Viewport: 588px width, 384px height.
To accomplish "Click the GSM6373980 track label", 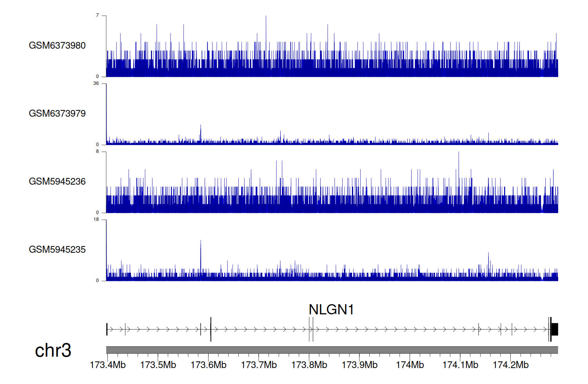I will tap(57, 45).
